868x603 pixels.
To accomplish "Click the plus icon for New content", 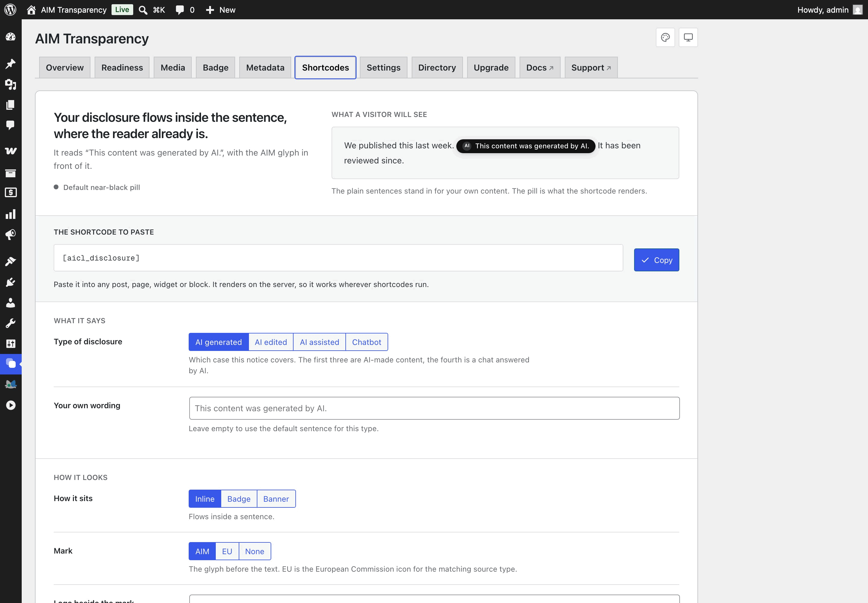I will (x=210, y=10).
